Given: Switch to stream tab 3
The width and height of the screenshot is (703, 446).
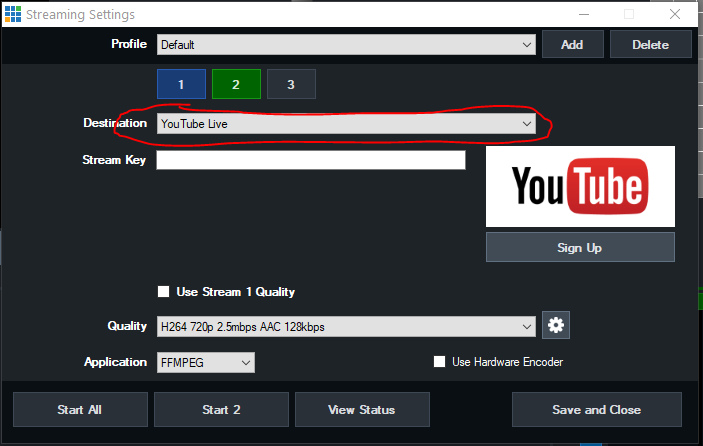Looking at the screenshot, I should click(291, 84).
